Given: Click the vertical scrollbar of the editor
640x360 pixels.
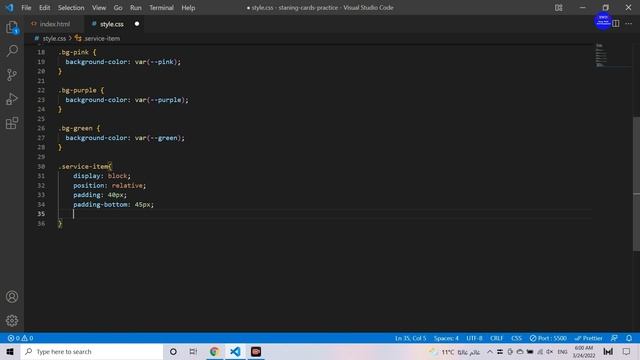Looking at the screenshot, I should pos(636,184).
